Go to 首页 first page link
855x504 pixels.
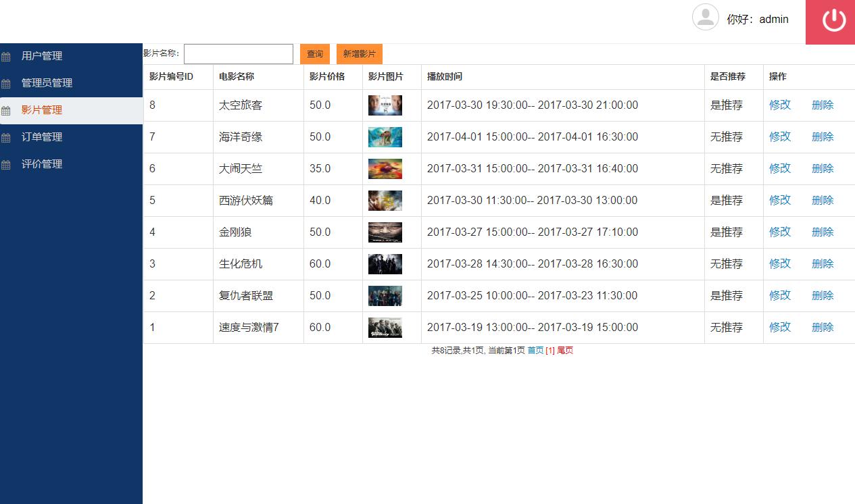click(x=535, y=351)
